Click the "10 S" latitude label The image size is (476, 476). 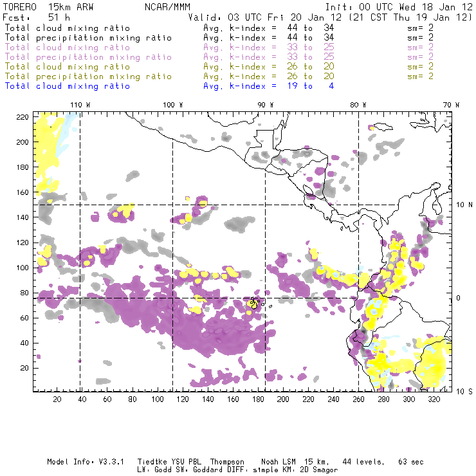pos(464,392)
